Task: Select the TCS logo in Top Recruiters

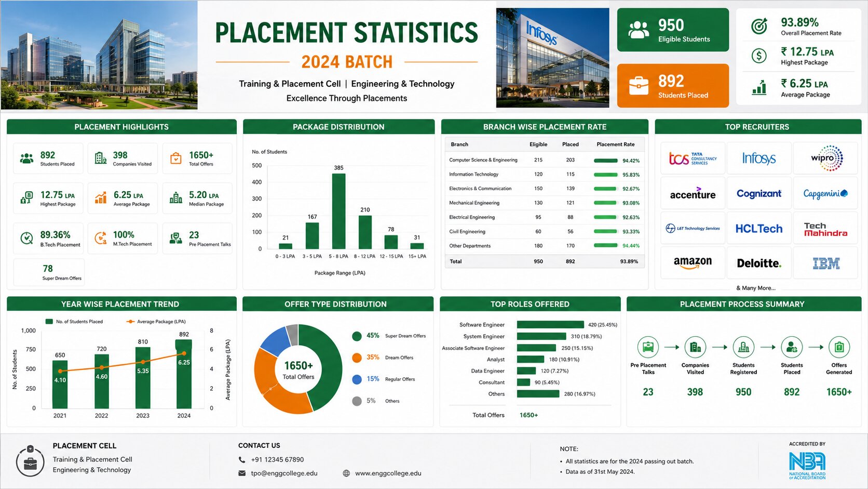Action: pos(693,158)
